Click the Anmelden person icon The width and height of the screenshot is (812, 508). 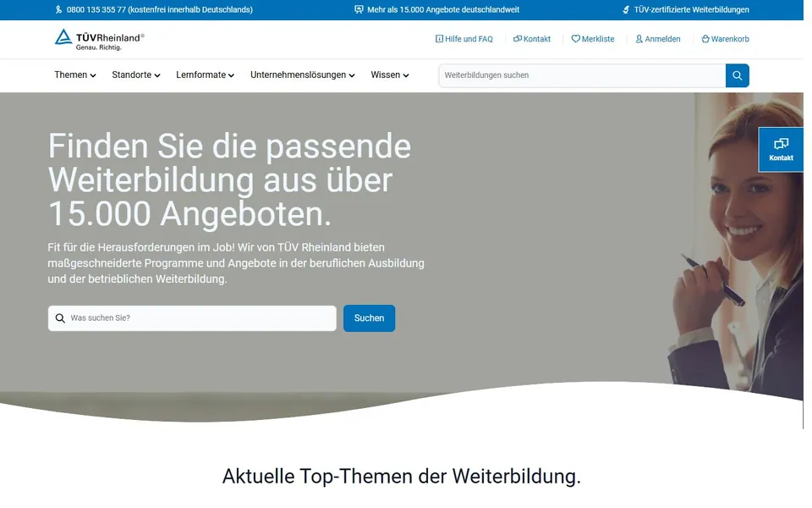pos(639,39)
